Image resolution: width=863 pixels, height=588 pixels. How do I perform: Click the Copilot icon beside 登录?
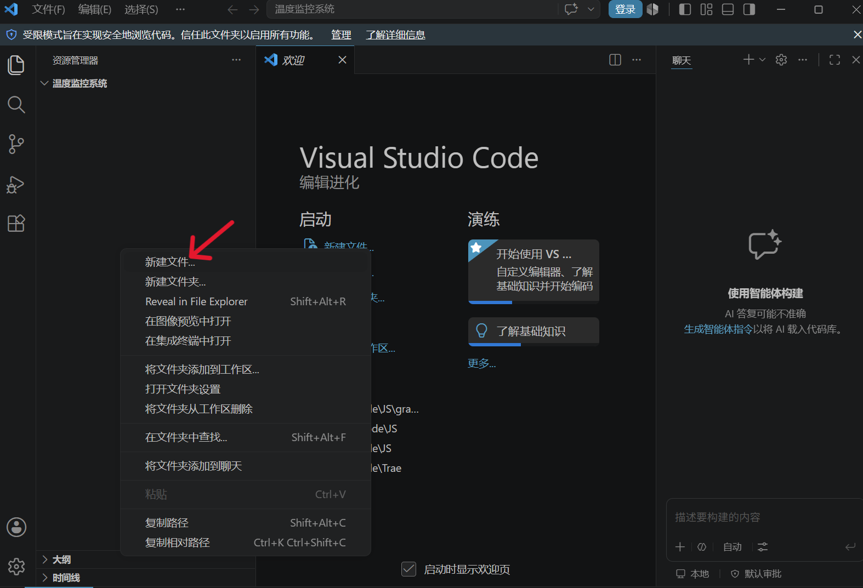pyautogui.click(x=653, y=9)
